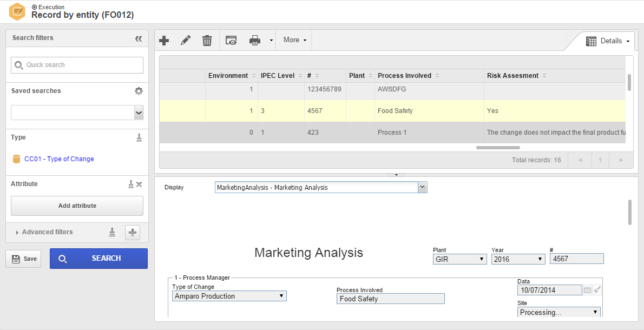Expand the Advanced filters section

point(44,232)
